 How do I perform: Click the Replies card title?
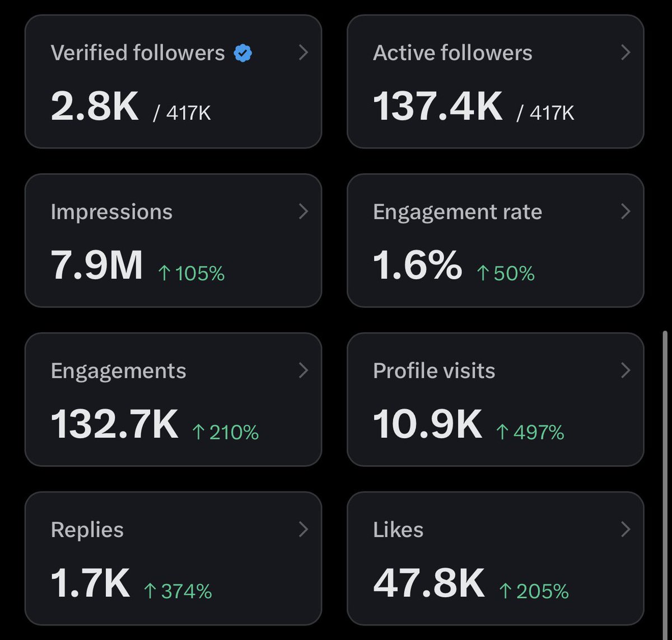[87, 530]
